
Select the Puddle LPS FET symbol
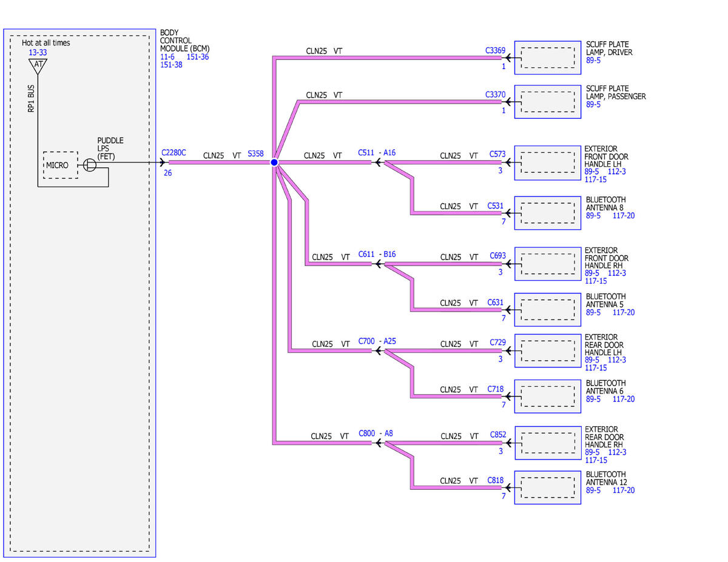point(90,165)
